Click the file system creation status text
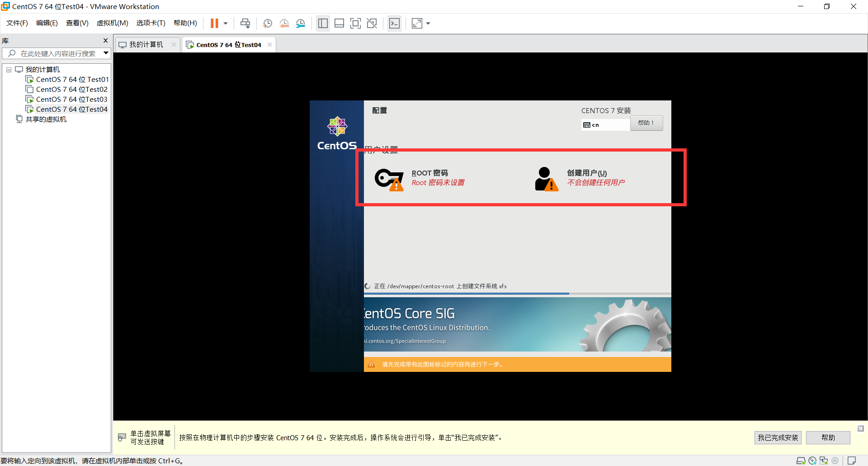The image size is (868, 466). pos(440,286)
